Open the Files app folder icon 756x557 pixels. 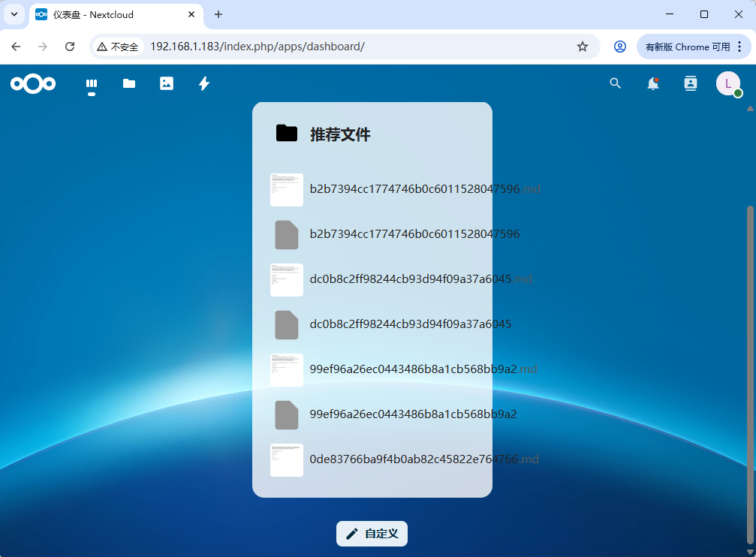[x=128, y=84]
